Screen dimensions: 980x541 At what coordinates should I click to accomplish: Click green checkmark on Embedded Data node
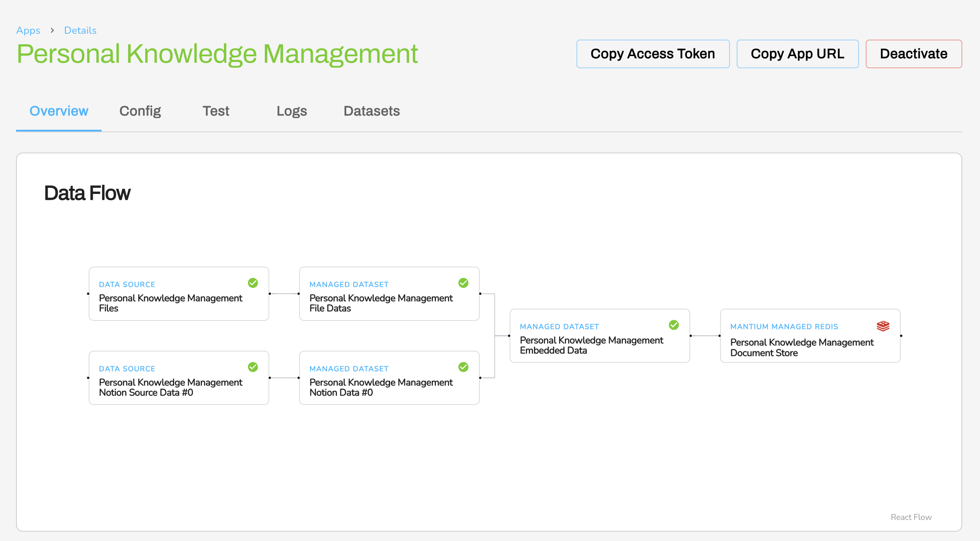pyautogui.click(x=673, y=325)
